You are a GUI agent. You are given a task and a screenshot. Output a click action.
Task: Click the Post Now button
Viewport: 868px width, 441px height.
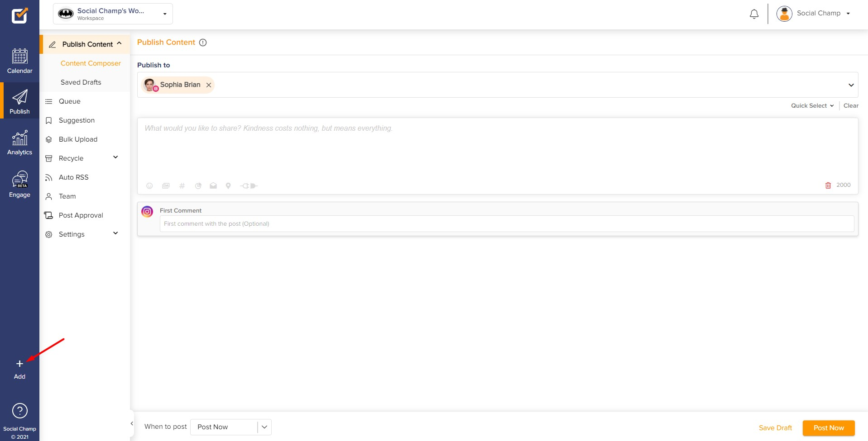click(x=828, y=427)
